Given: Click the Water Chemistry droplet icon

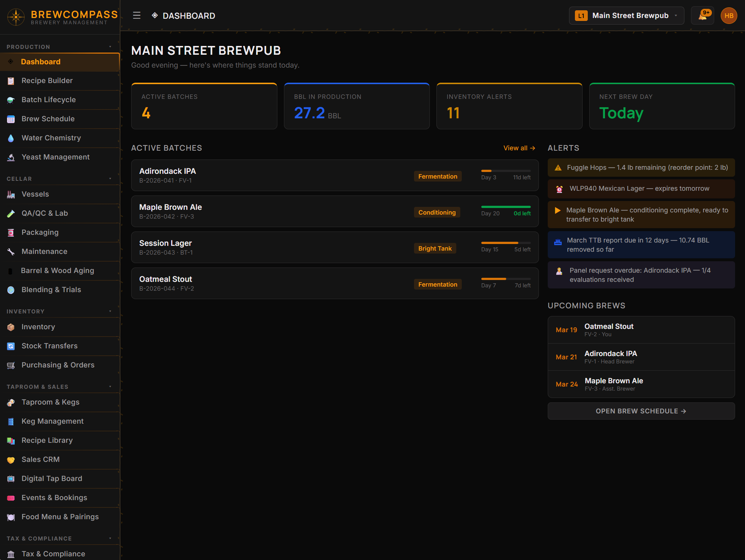Looking at the screenshot, I should [11, 138].
